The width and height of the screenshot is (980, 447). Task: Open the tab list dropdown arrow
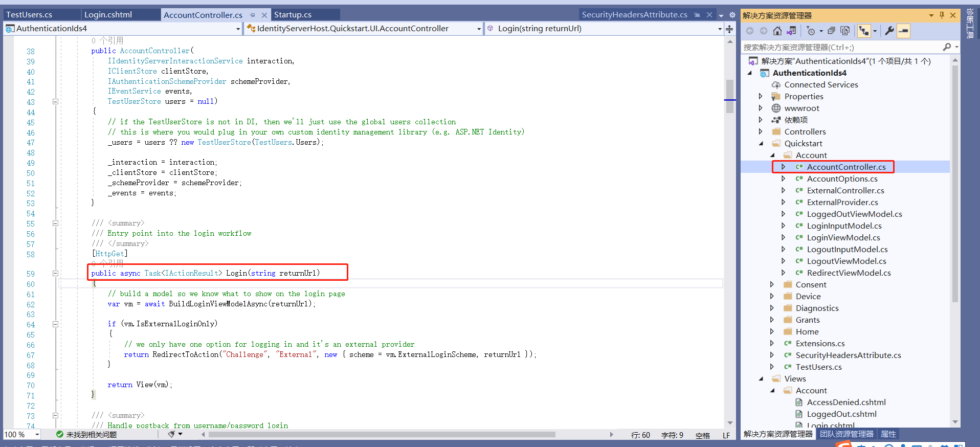click(x=721, y=15)
